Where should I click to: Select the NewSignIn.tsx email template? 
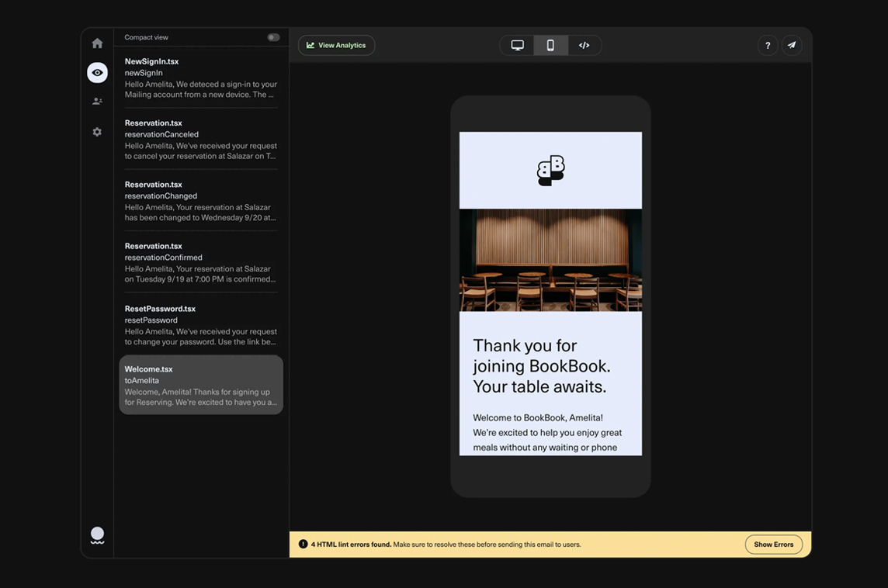pyautogui.click(x=201, y=78)
